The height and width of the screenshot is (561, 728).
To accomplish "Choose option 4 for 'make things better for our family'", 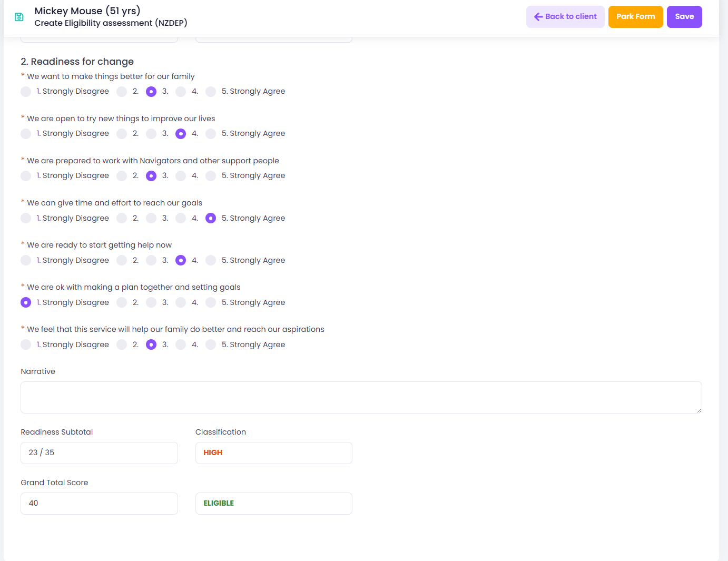I will 181,92.
